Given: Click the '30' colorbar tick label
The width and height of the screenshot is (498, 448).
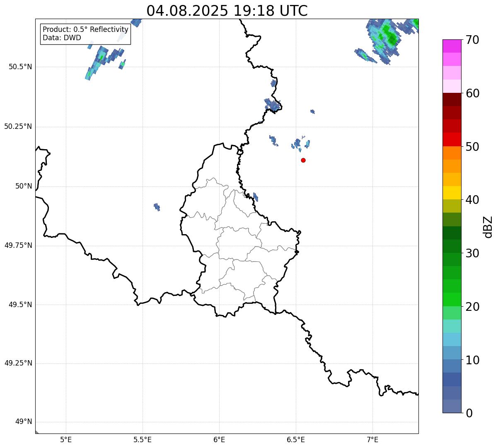Looking at the screenshot, I should coord(472,253).
